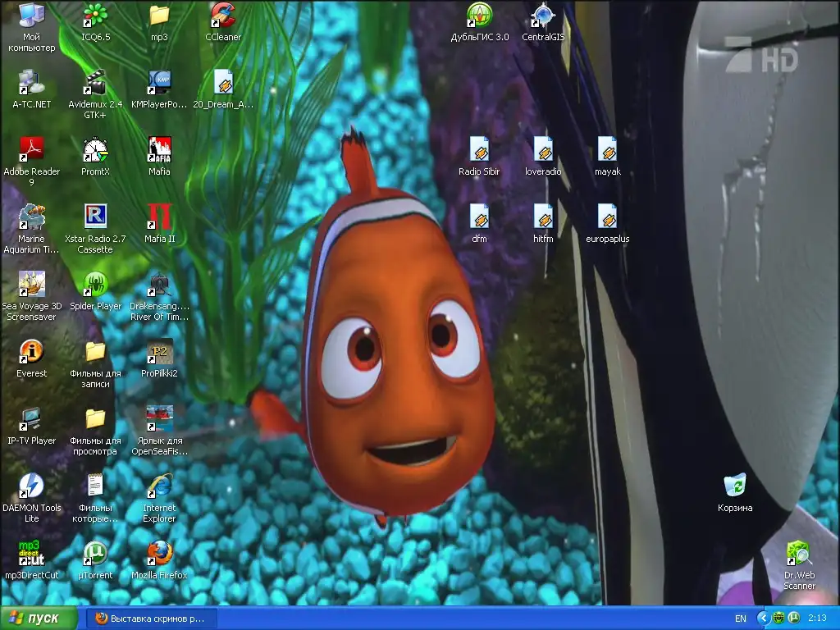This screenshot has width=840, height=630.
Task: Select the Adobe Reader 9 shortcut
Action: tap(32, 150)
